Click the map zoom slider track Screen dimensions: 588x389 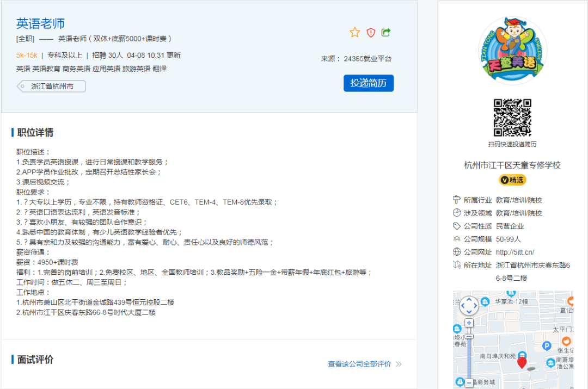coord(469,356)
